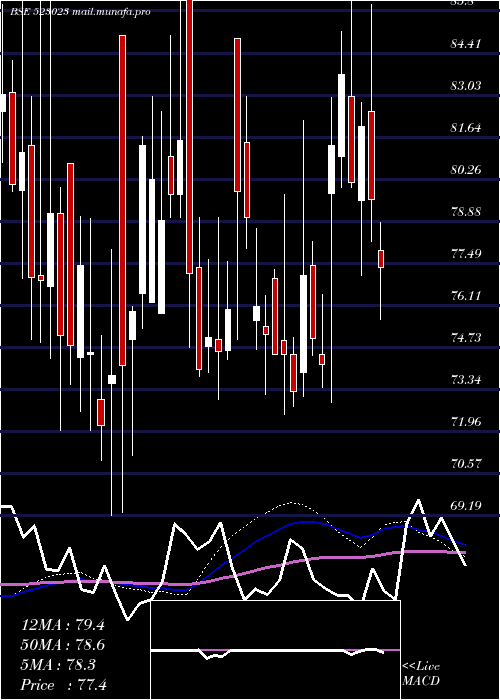
Task: Select the 77.49 price level value
Action: pyautogui.click(x=466, y=254)
